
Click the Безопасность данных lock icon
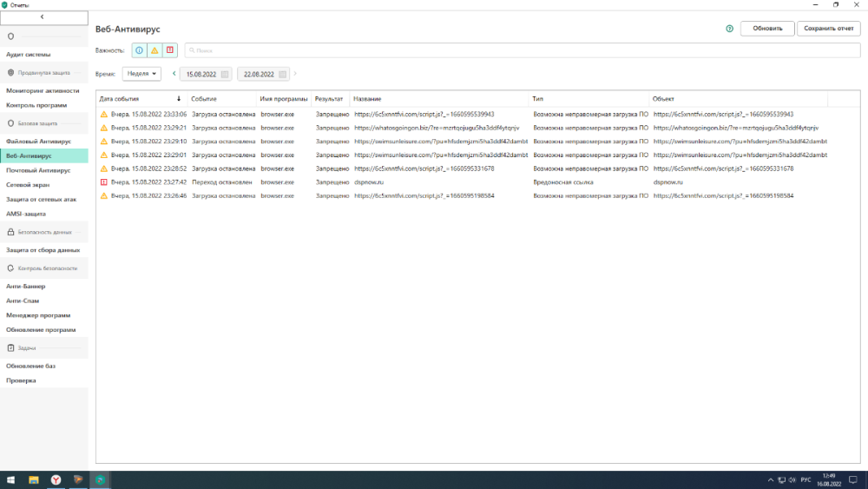tap(10, 232)
